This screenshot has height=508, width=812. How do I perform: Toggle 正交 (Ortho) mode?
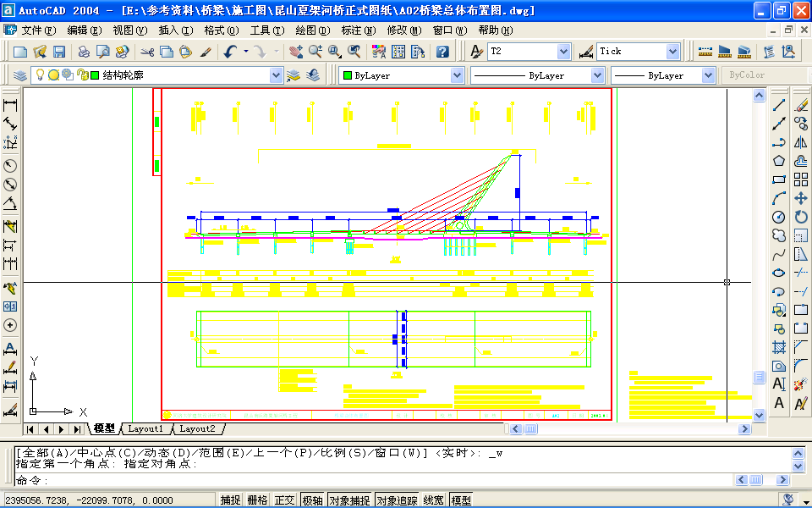[284, 500]
